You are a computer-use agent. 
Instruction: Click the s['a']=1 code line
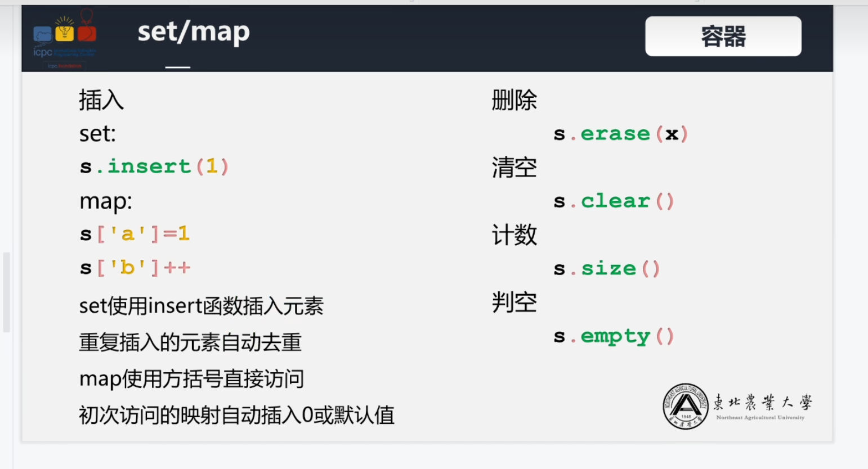point(135,234)
